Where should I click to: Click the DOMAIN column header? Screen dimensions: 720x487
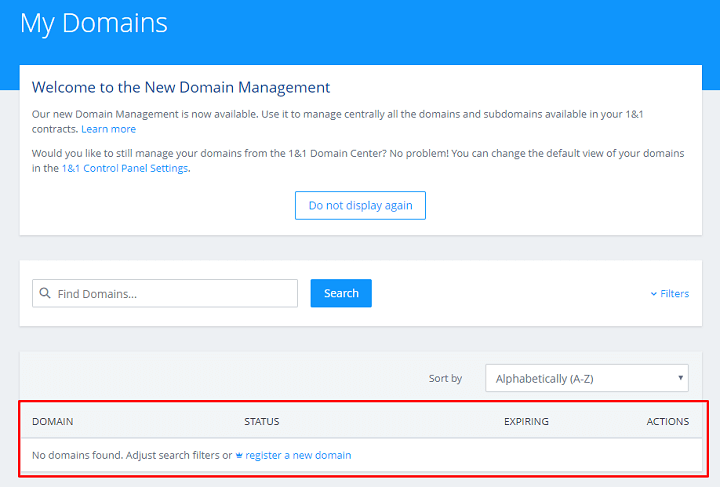(53, 422)
